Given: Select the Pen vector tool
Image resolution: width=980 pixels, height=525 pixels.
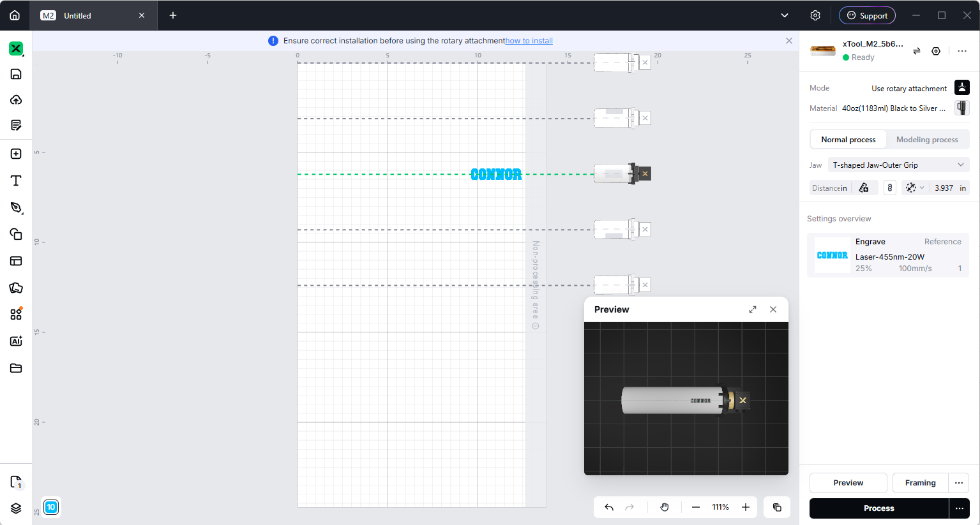Looking at the screenshot, I should 16,207.
